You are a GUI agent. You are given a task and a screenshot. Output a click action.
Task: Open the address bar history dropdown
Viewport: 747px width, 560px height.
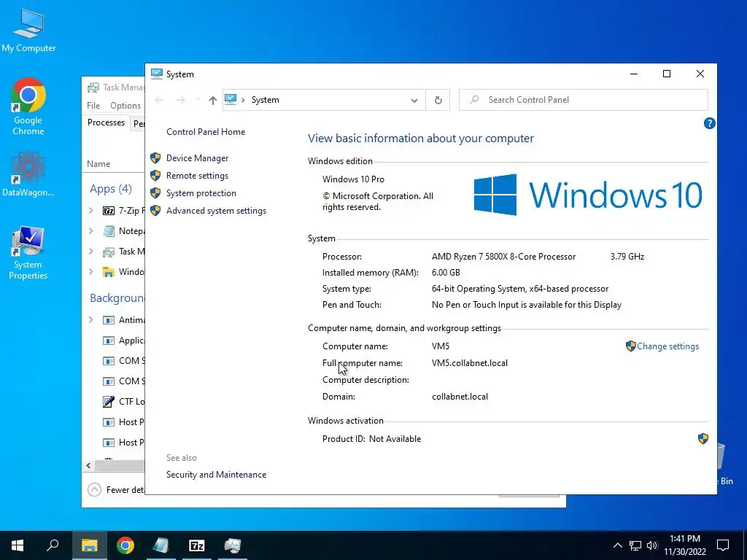[x=414, y=100]
